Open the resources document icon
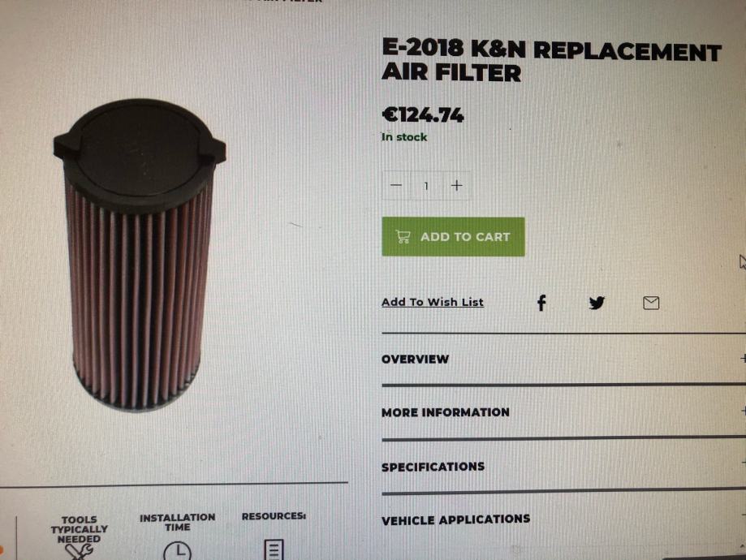This screenshot has width=746, height=560. tap(274, 549)
